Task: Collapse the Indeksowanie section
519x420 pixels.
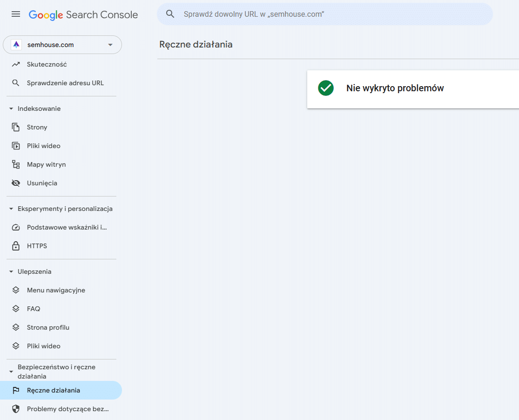Action: (11, 108)
